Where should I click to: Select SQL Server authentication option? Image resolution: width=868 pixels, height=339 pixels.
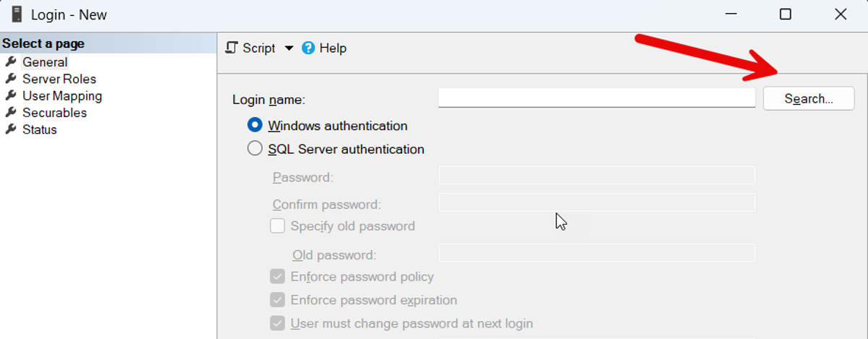point(255,149)
